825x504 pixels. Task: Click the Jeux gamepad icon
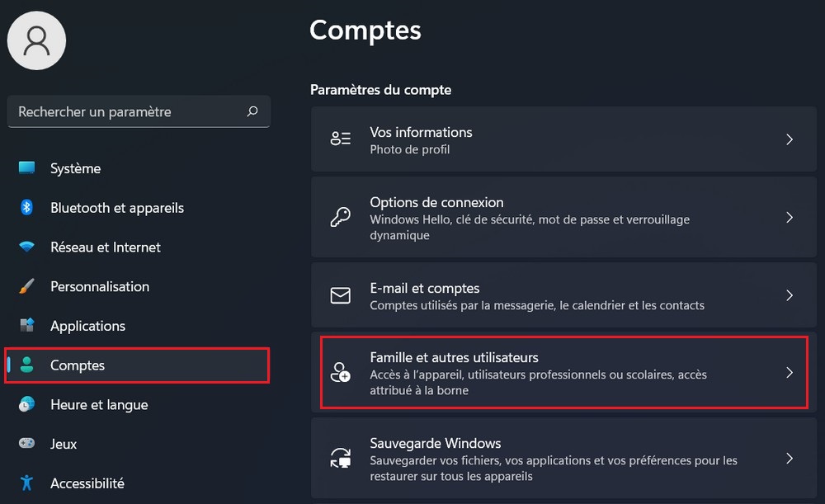coord(26,444)
